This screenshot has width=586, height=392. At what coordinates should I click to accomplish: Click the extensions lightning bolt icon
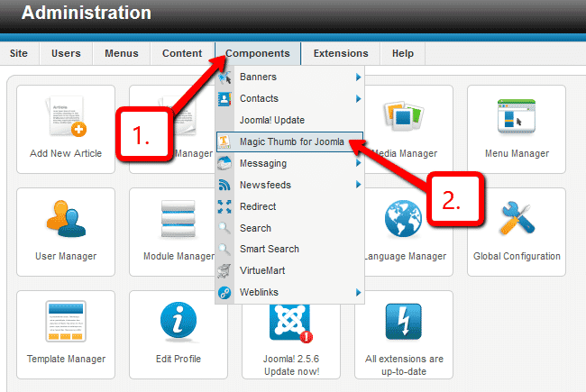(404, 322)
